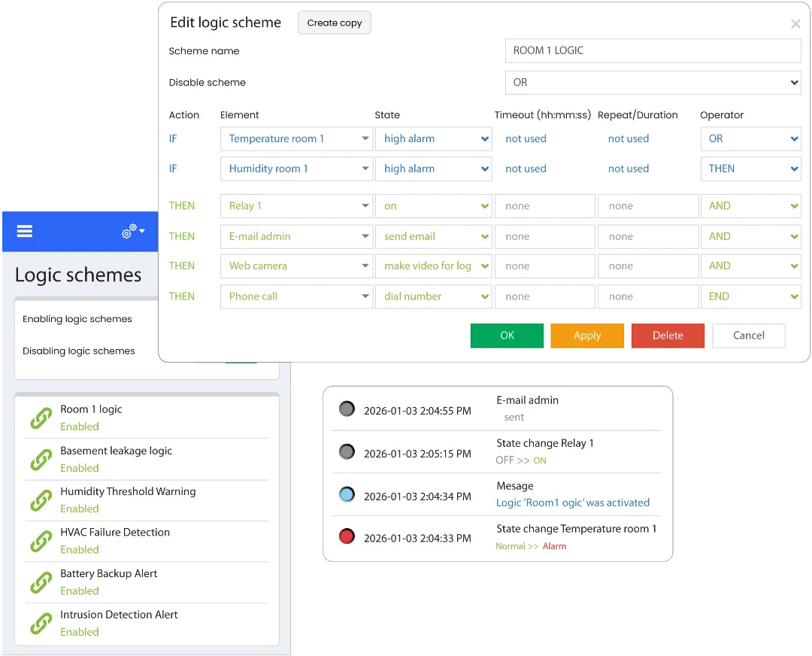
Task: Open the settings gears dropdown icon
Action: (x=133, y=231)
